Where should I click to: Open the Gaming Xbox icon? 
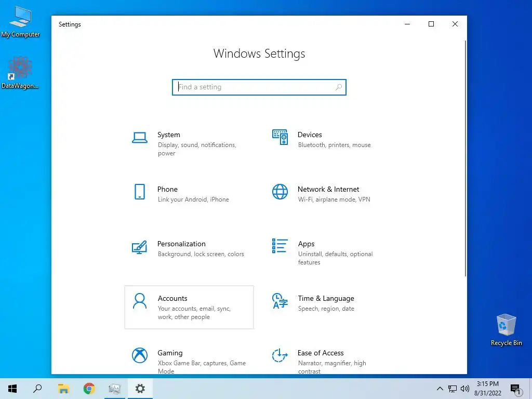pyautogui.click(x=139, y=355)
